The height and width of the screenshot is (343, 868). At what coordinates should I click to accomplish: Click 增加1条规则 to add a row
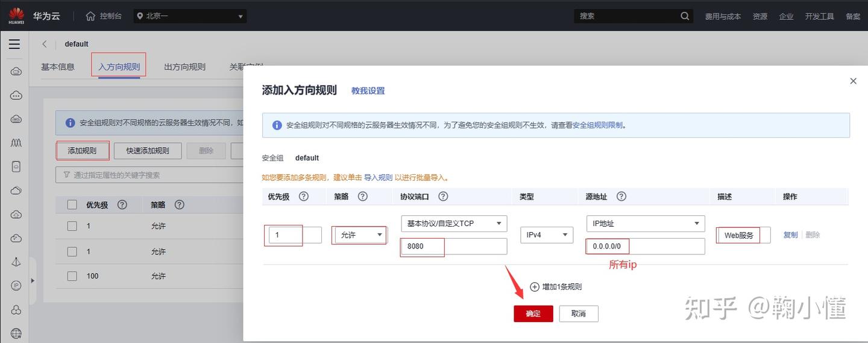click(x=556, y=287)
